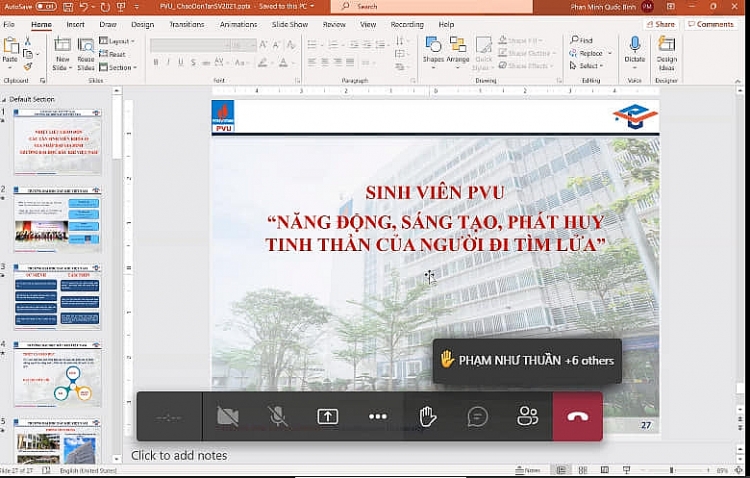Toggle Underline formatting
The width and height of the screenshot is (750, 478).
tap(181, 63)
